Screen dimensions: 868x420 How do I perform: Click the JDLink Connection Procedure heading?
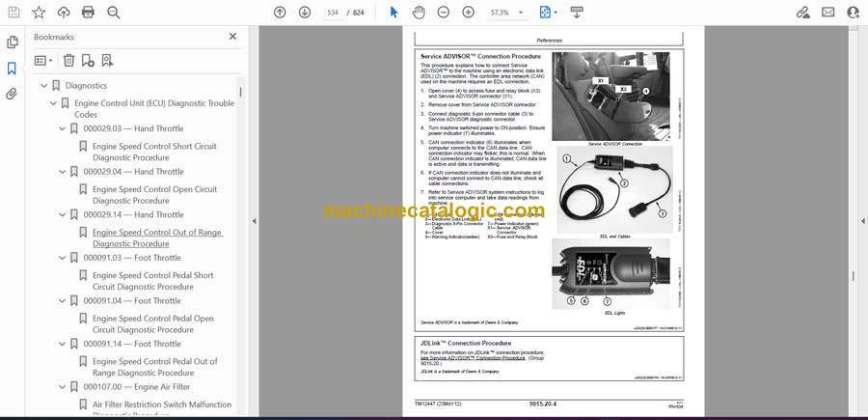(x=466, y=343)
